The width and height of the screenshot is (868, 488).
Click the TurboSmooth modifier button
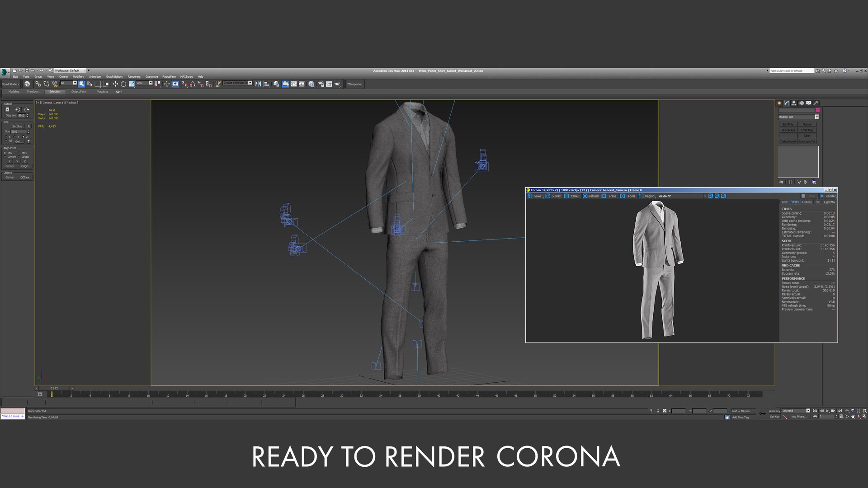tap(788, 141)
